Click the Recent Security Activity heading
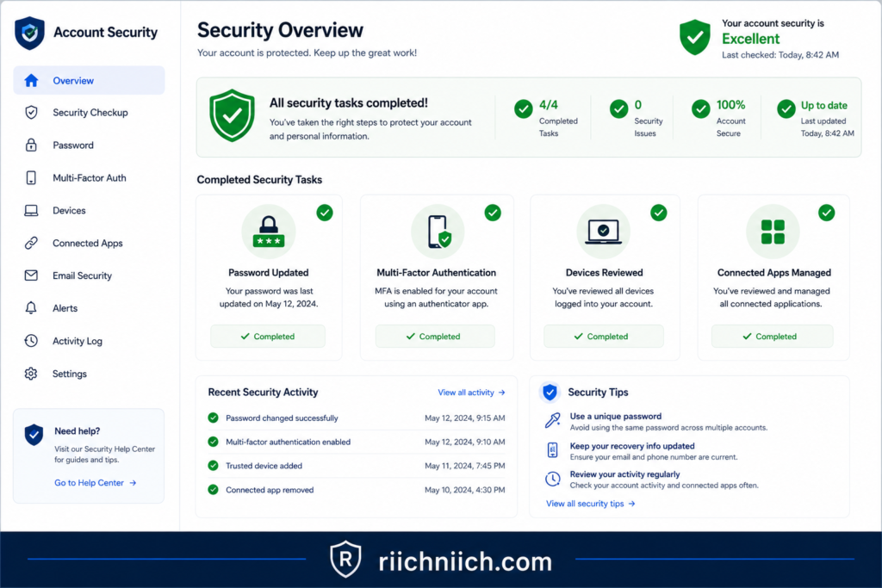The height and width of the screenshot is (588, 882). click(263, 393)
